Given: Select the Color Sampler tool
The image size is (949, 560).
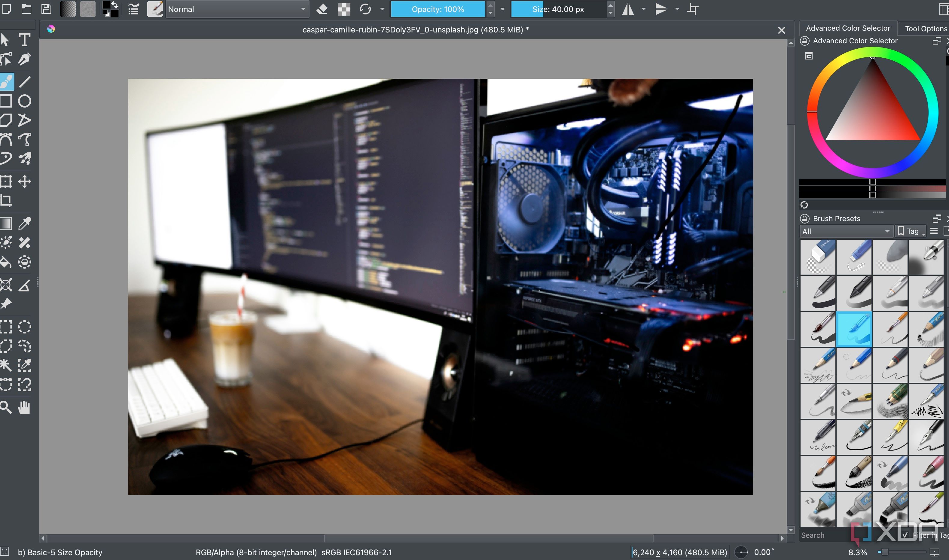Looking at the screenshot, I should [25, 224].
